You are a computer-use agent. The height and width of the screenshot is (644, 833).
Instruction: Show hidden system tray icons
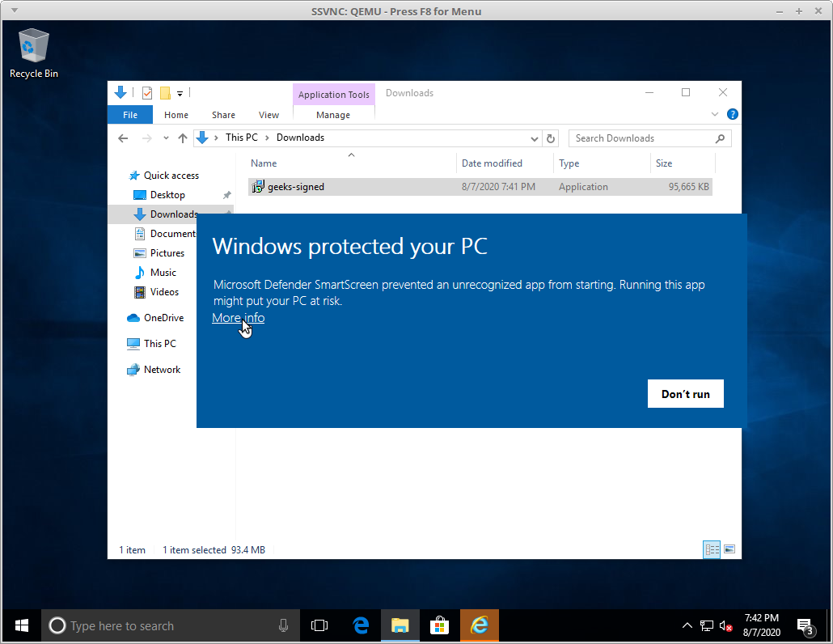point(687,626)
